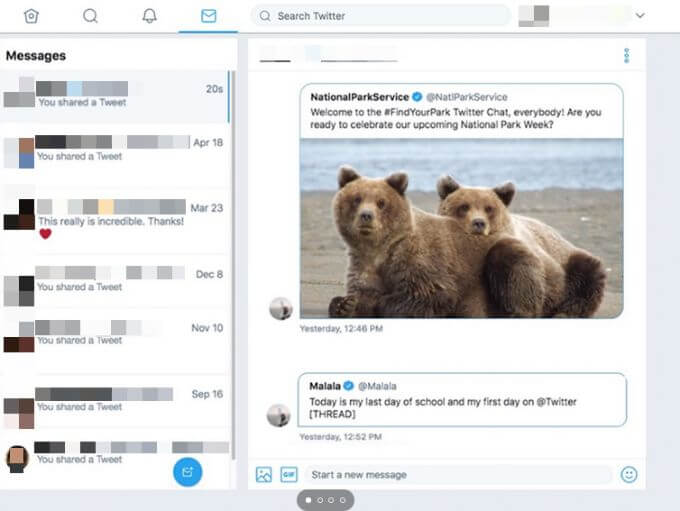680x511 pixels.
Task: Click the Search Twitter field
Action: pos(381,16)
